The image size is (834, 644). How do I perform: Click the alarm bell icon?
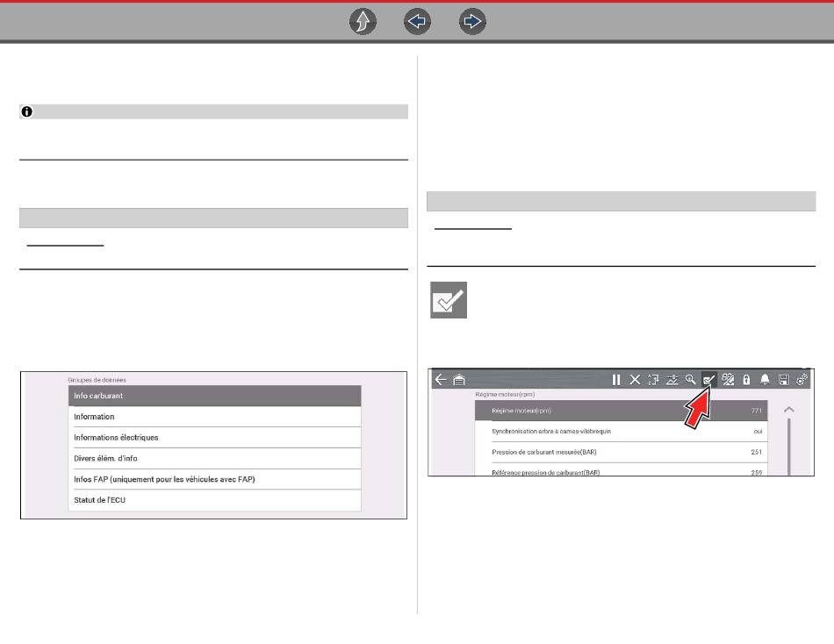click(x=765, y=380)
